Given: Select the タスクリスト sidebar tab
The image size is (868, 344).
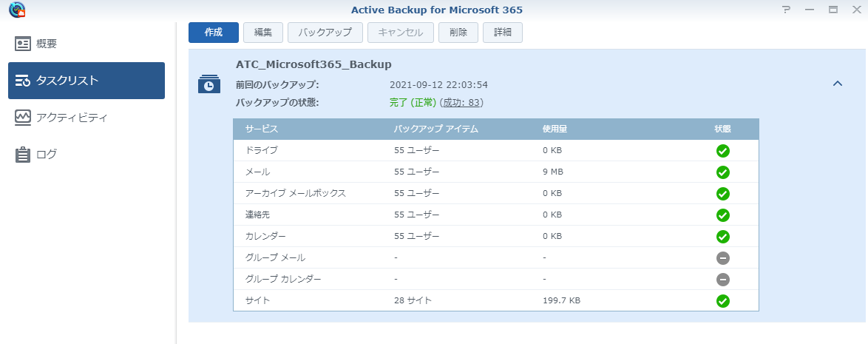Looking at the screenshot, I should click(86, 81).
